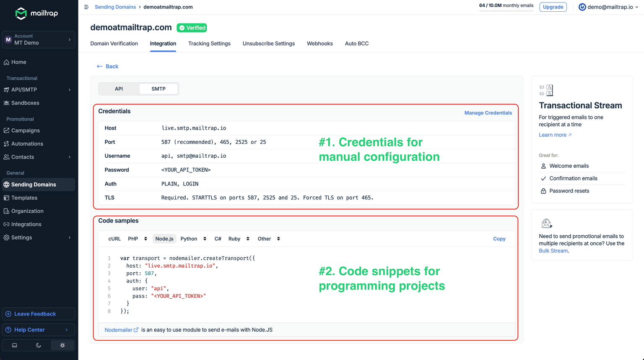This screenshot has width=644, height=360.
Task: Click the Verified status badge
Action: [x=192, y=28]
